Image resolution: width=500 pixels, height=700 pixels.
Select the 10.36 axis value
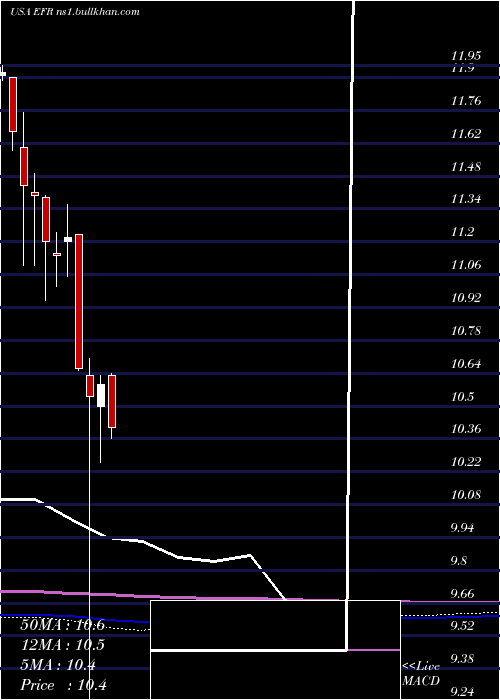click(x=466, y=429)
